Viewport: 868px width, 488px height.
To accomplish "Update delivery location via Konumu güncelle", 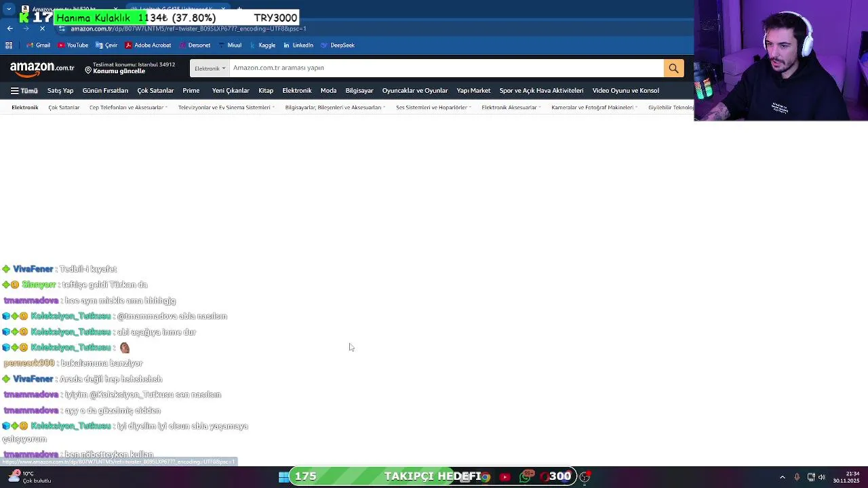I will 119,71.
